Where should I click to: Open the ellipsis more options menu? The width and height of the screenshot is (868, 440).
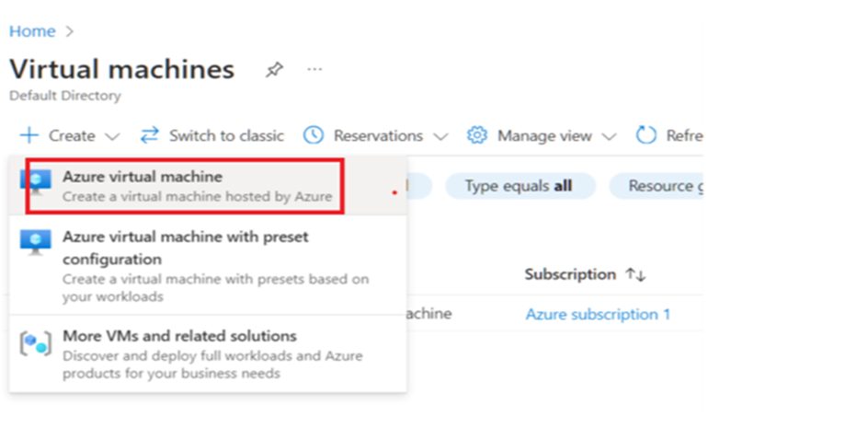pyautogui.click(x=315, y=70)
